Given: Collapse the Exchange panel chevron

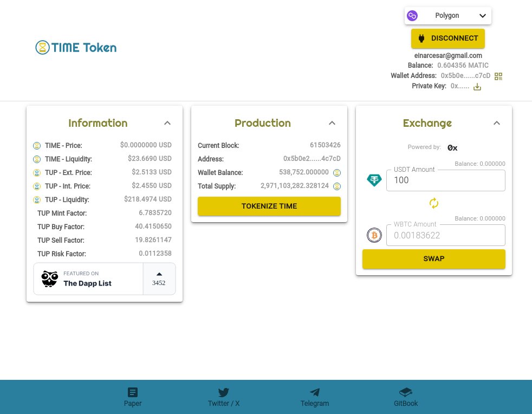Looking at the screenshot, I should click(497, 123).
